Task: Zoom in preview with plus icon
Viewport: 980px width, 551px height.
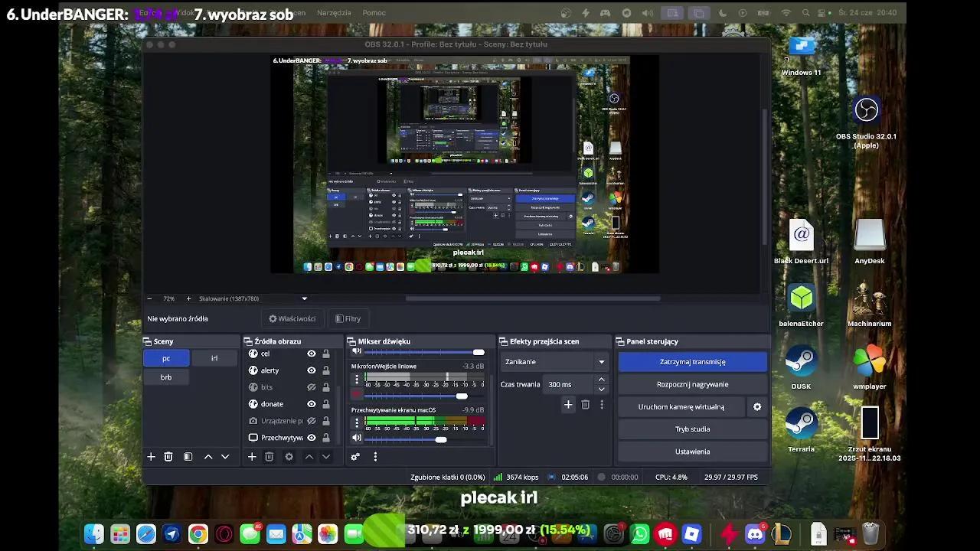Action: 189,298
